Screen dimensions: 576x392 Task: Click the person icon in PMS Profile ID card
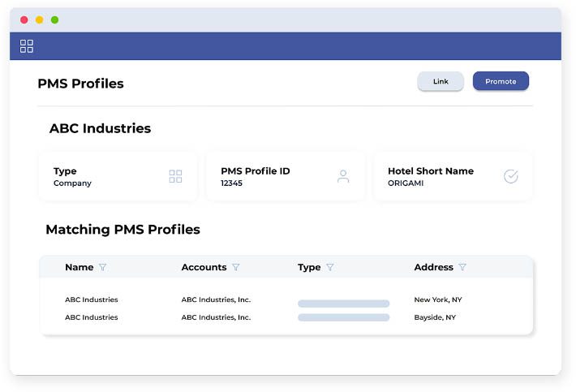coord(343,176)
